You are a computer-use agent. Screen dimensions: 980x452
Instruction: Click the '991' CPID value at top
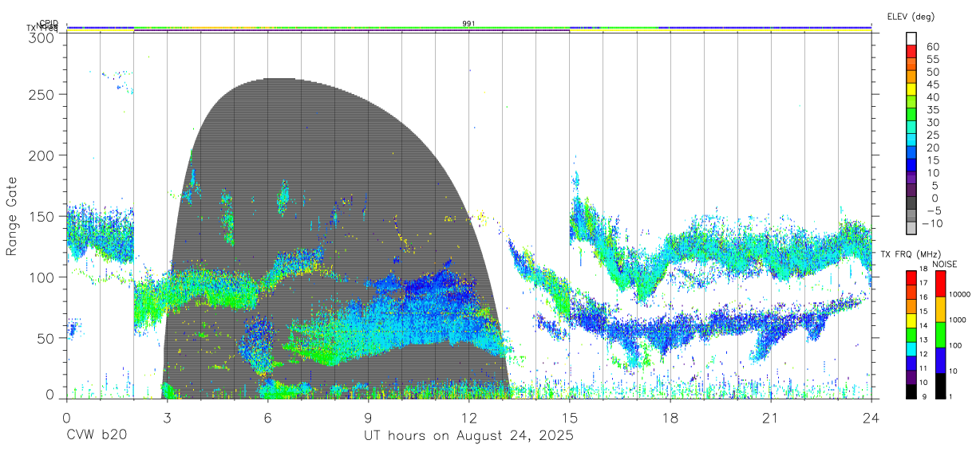(468, 24)
